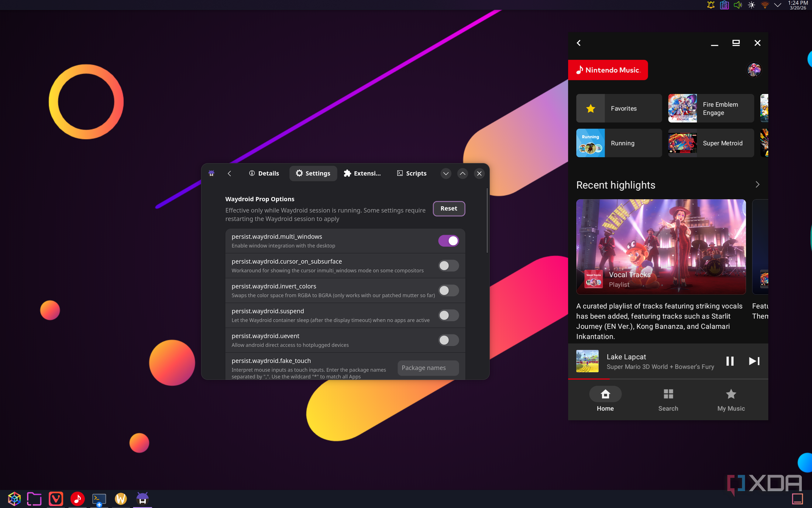
Task: Click the Vocal Tracks small playlist thumbnail
Action: tap(593, 279)
